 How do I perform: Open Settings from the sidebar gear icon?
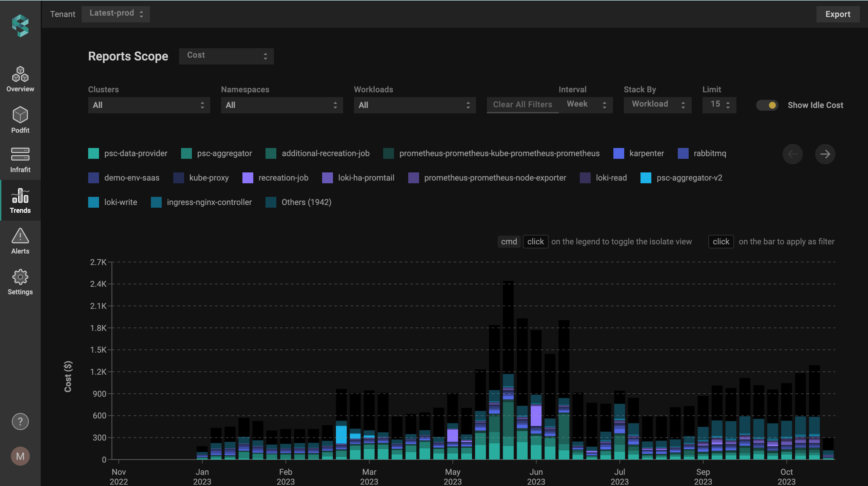20,282
